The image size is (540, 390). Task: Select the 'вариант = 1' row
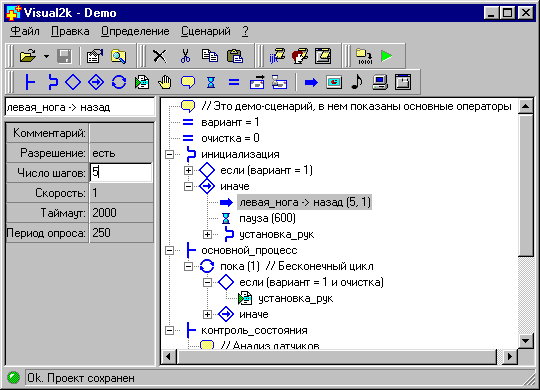tap(230, 122)
